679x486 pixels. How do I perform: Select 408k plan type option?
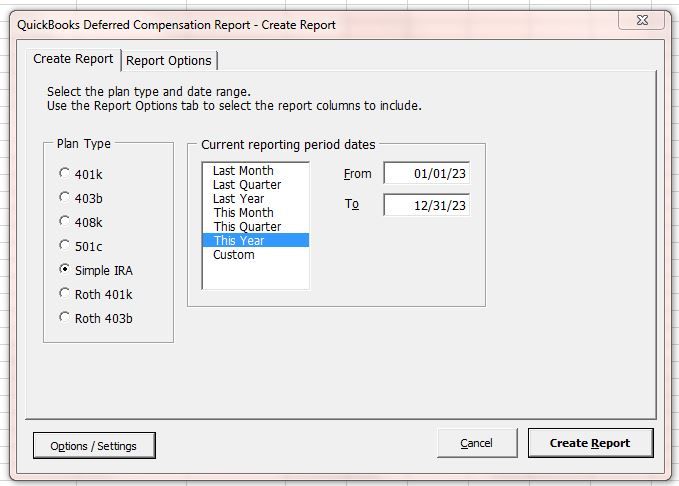(66, 221)
